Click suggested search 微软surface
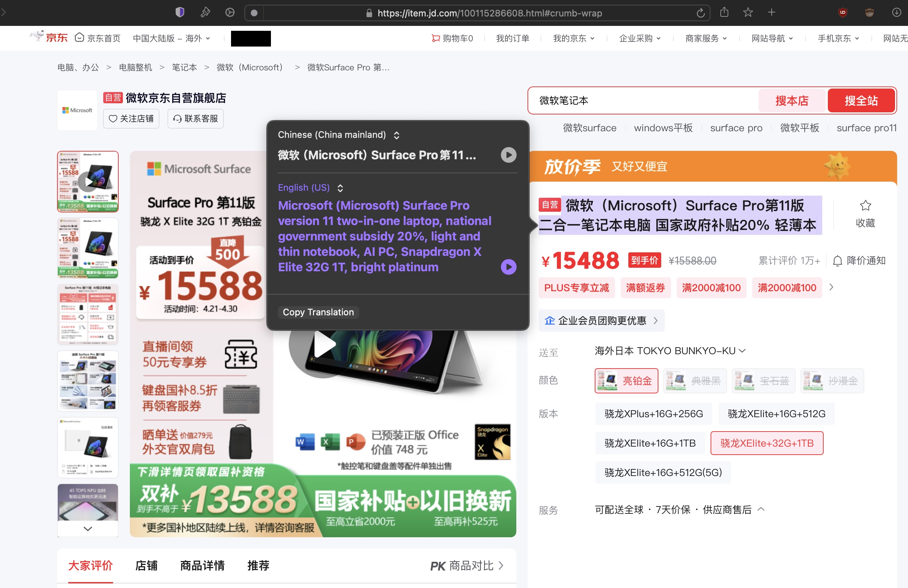The height and width of the screenshot is (588, 908). (x=589, y=128)
